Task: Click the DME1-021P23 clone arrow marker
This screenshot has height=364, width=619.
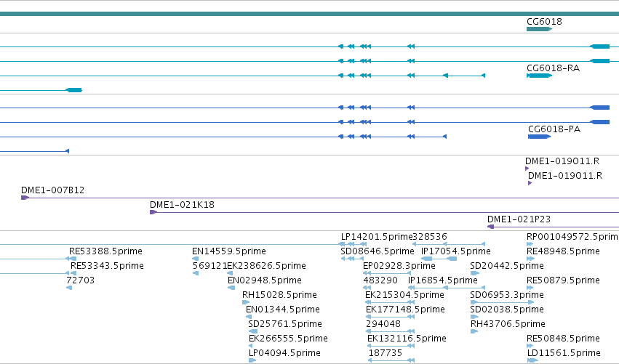Action: (491, 227)
